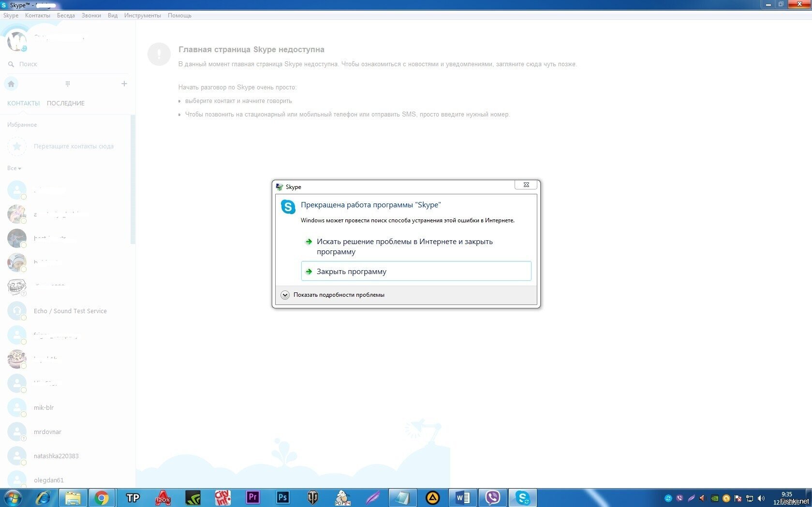Screen dimensions: 812x507
Task: Click the contacts list scrollbar
Action: click(133, 179)
